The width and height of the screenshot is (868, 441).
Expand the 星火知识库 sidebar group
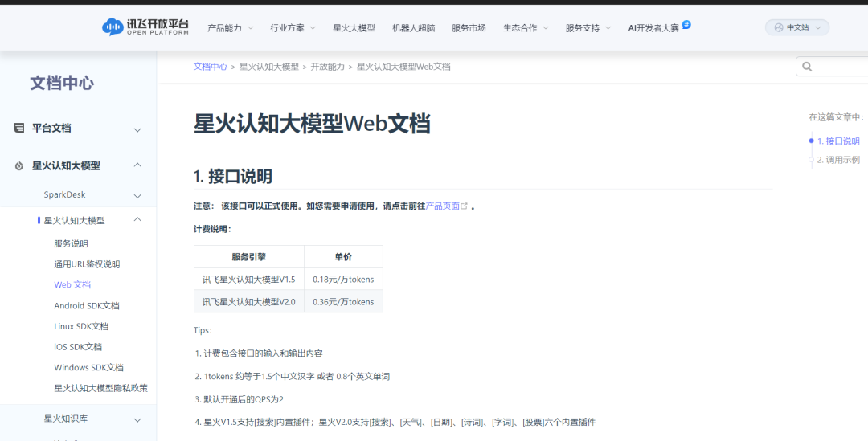(x=138, y=421)
